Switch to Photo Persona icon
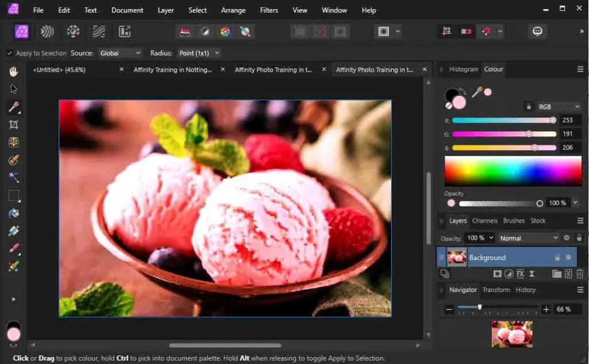This screenshot has width=589, height=364. (21, 32)
